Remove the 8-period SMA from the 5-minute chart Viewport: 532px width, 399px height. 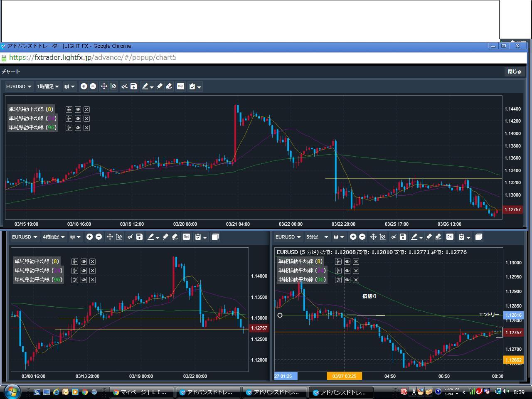356,261
